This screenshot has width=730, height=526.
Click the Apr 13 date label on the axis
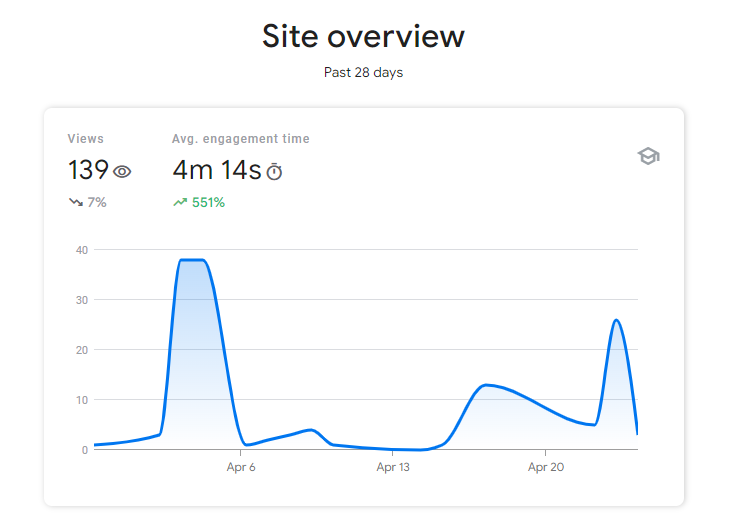(393, 467)
